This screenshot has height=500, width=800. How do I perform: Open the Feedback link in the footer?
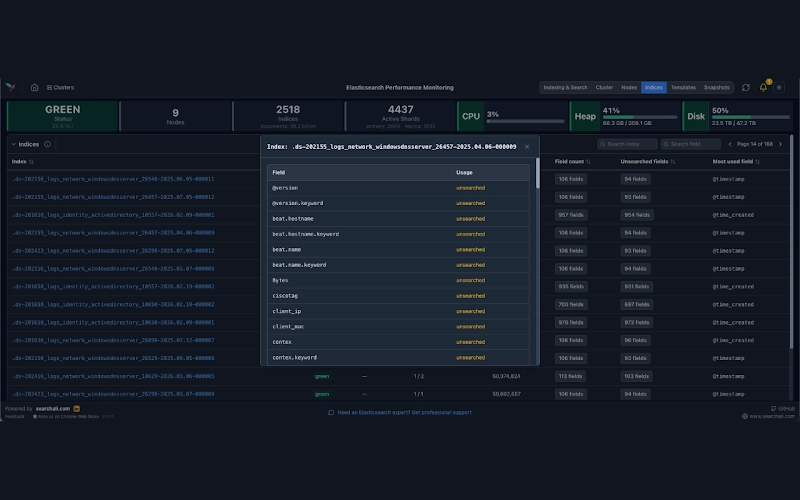14,416
